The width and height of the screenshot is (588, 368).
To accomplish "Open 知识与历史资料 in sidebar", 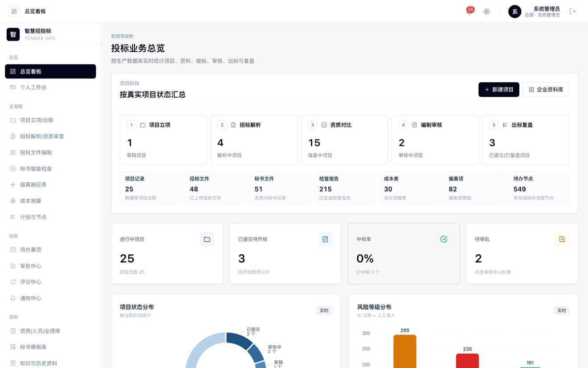I will pyautogui.click(x=50, y=363).
